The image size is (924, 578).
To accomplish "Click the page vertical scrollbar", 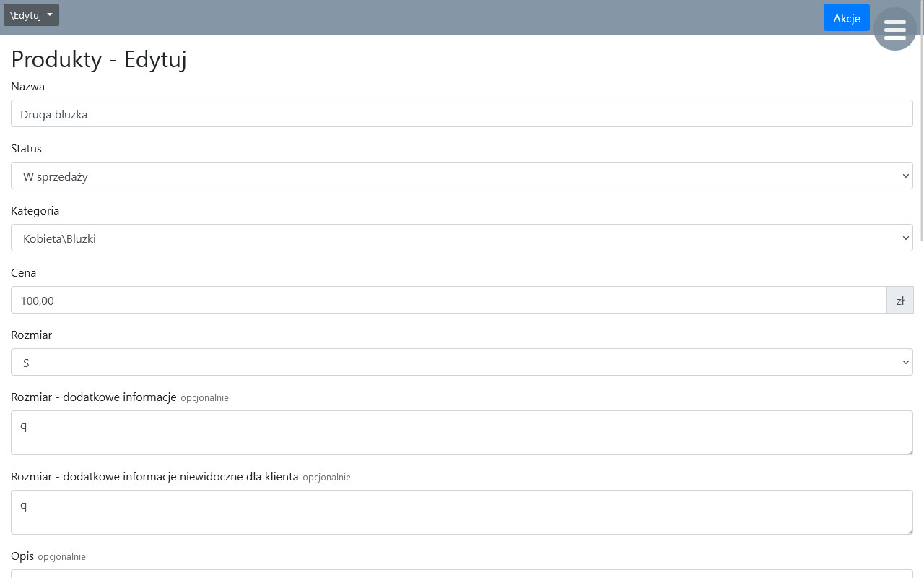I will coord(920,144).
